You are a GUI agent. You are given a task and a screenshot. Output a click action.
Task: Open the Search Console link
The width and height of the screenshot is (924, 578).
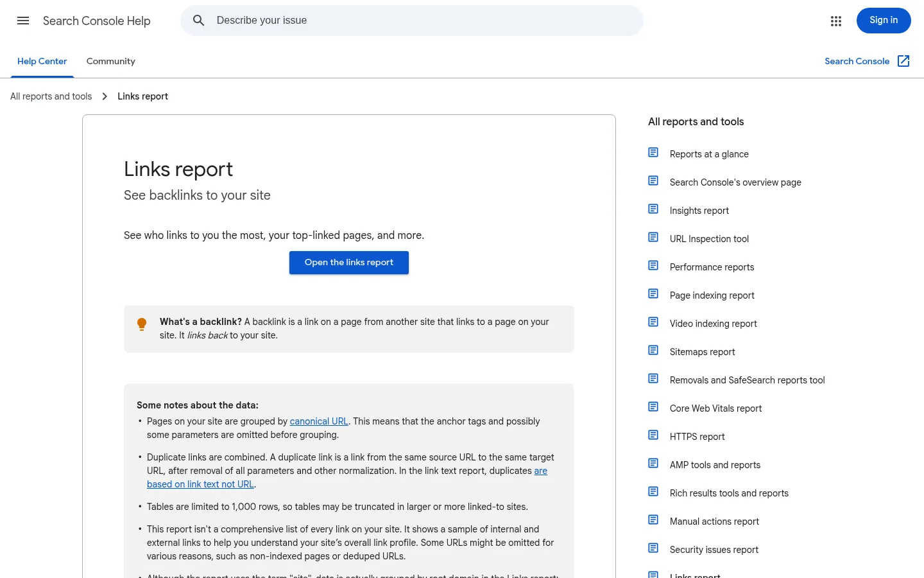[857, 62]
